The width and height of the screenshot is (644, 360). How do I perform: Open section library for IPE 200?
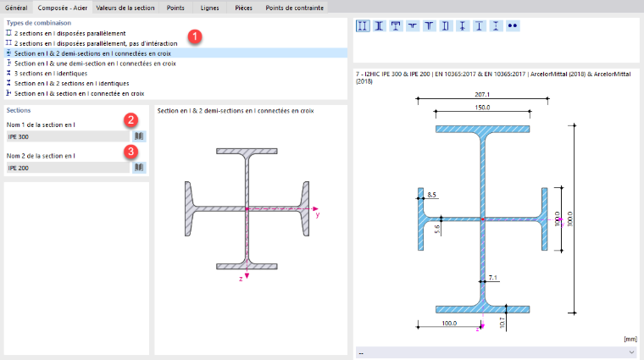point(139,168)
